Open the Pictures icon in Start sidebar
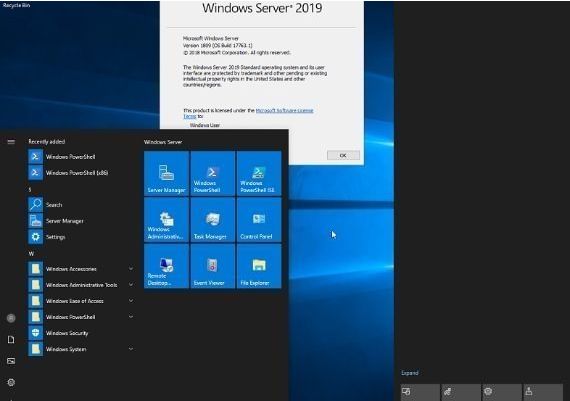 (11, 361)
